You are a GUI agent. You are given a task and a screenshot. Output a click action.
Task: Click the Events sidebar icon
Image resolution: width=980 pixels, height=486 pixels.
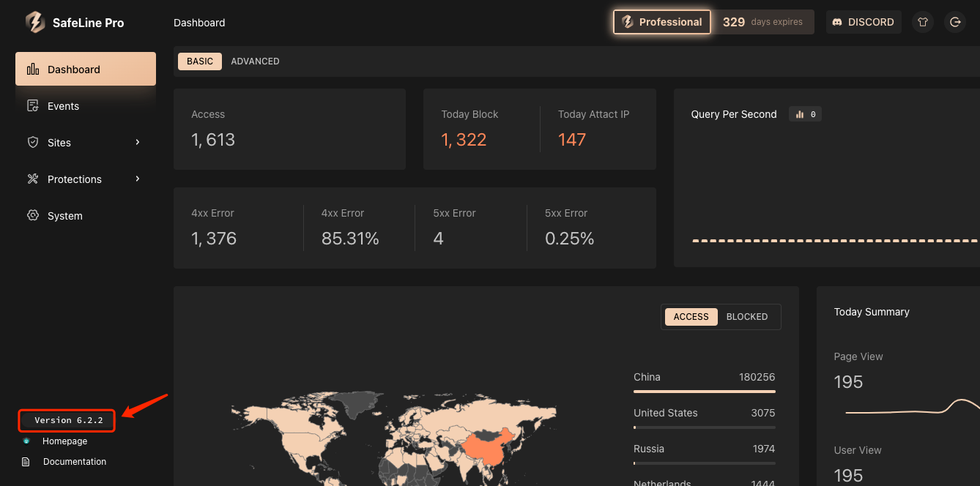(x=33, y=106)
